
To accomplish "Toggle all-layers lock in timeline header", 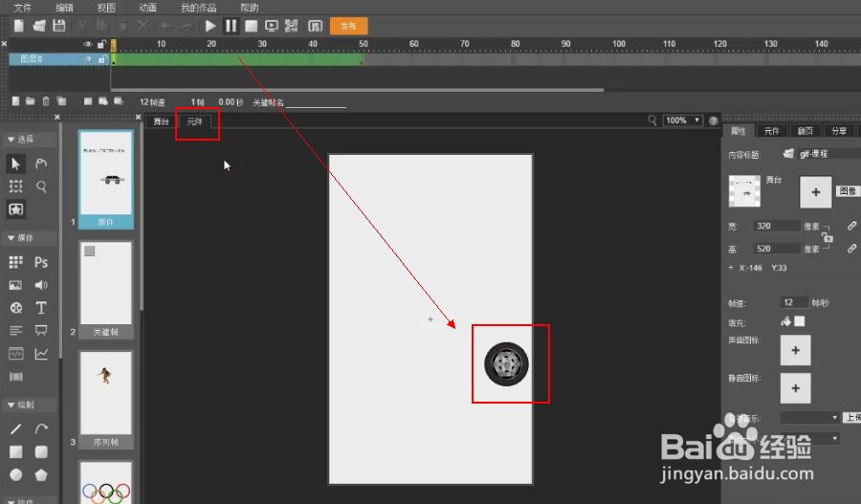I will 101,44.
